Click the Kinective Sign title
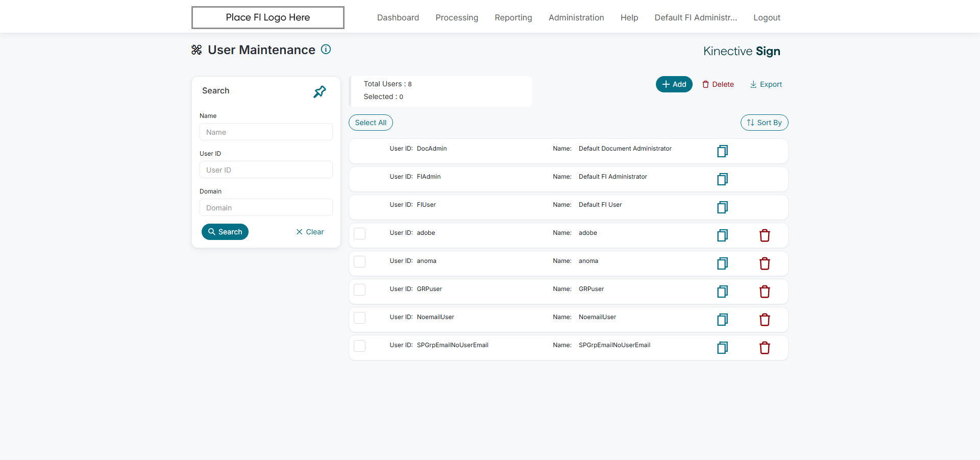980x460 pixels. tap(742, 51)
